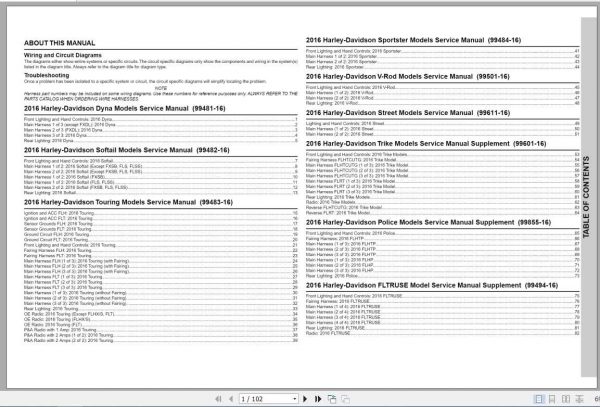Switch to single page layout
This screenshot has height=407, width=600.
coord(539,399)
